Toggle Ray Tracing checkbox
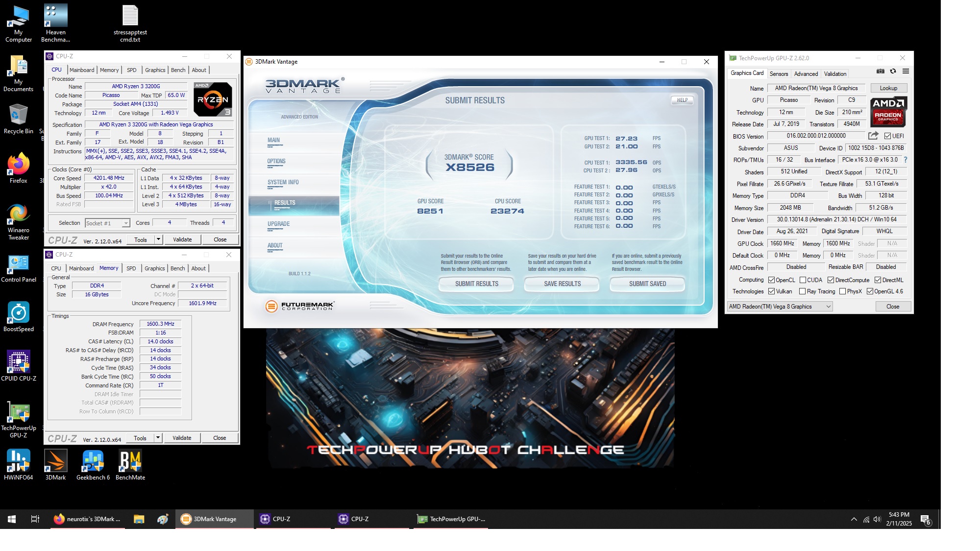Image resolution: width=980 pixels, height=551 pixels. pos(803,291)
